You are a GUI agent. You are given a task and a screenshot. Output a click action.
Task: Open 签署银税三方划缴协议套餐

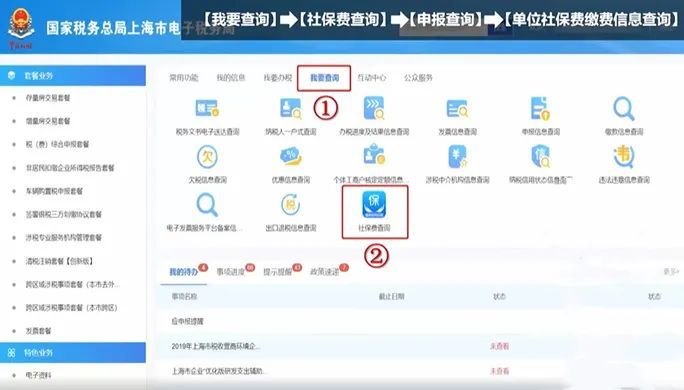coord(63,214)
